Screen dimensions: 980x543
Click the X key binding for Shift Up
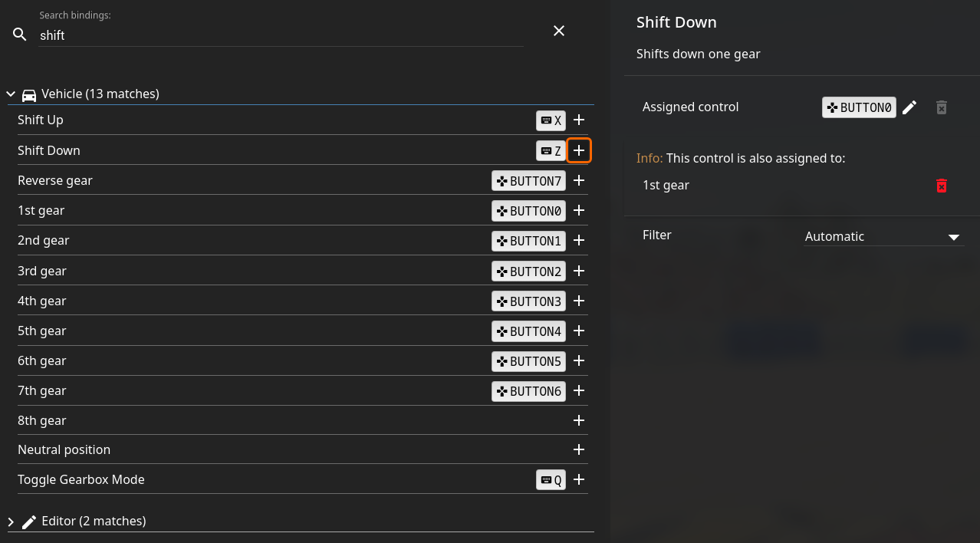(x=551, y=120)
